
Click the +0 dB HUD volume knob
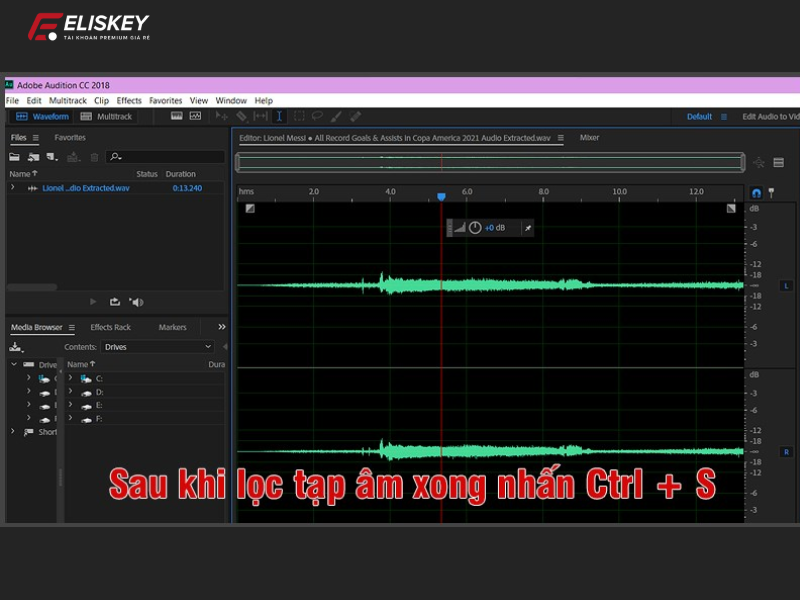pos(476,227)
